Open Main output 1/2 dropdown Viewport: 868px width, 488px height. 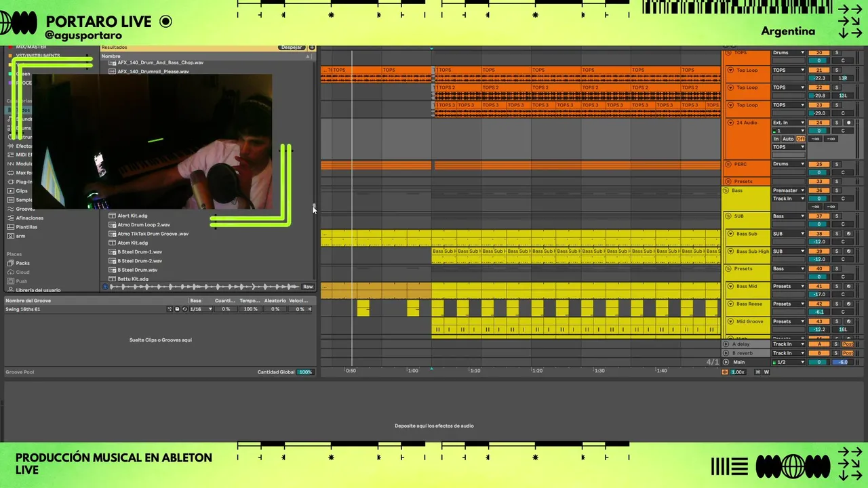coord(789,362)
